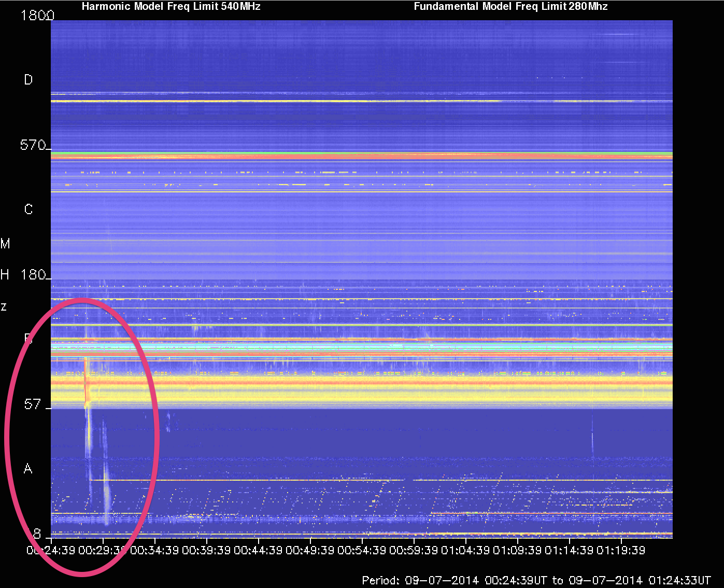Select the 570 frequency axis label
Image resolution: width=724 pixels, height=588 pixels.
coord(33,145)
